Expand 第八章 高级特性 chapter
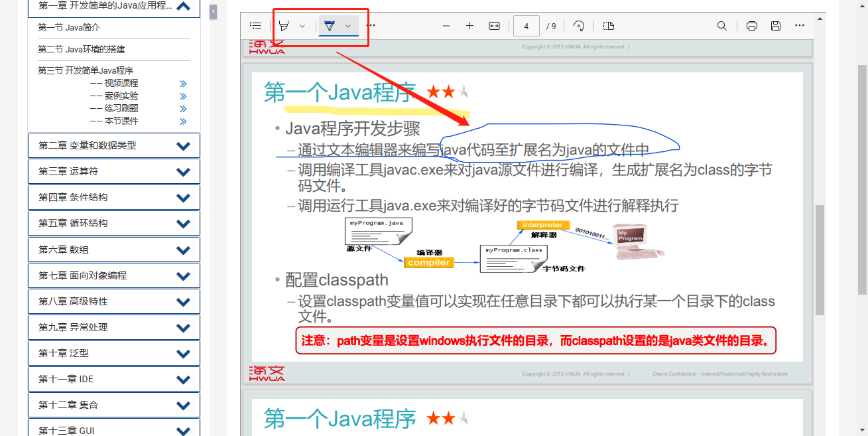The image size is (868, 436). [184, 302]
